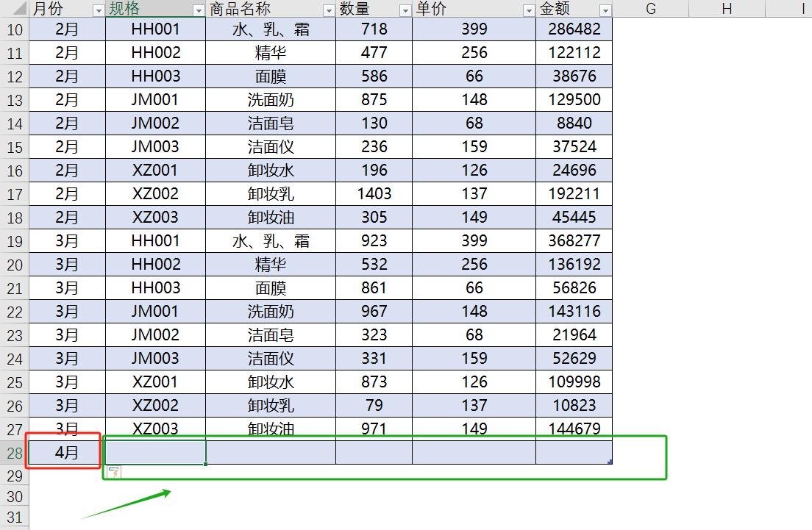Open the 规格 column filter dropdown
Screen dimensions: 812x530
[x=199, y=10]
